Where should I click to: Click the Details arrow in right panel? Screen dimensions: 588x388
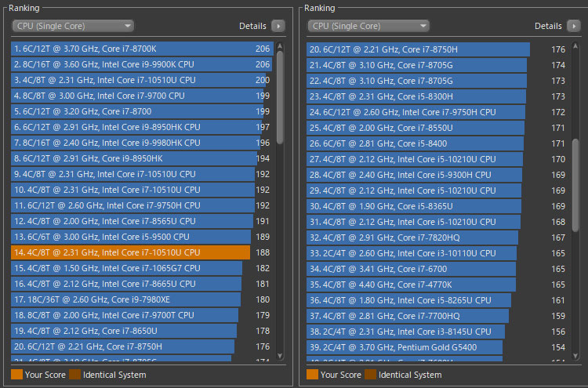coord(573,26)
